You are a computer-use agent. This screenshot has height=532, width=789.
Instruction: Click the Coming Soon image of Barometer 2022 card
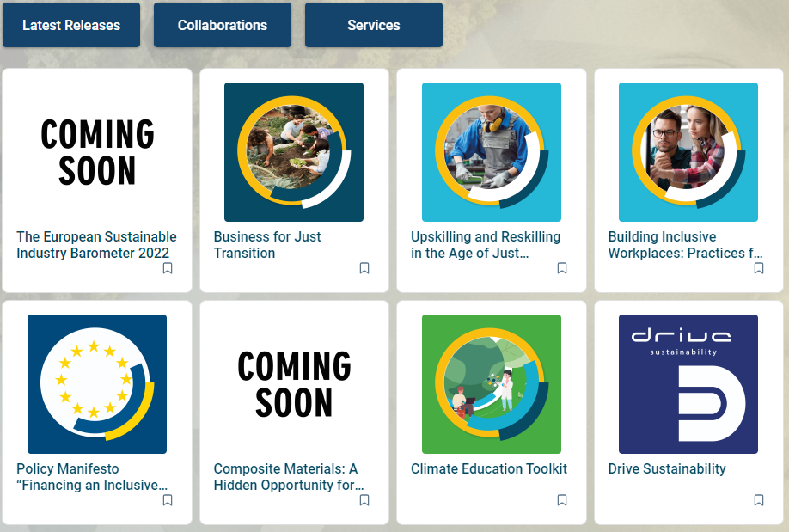coord(97,152)
